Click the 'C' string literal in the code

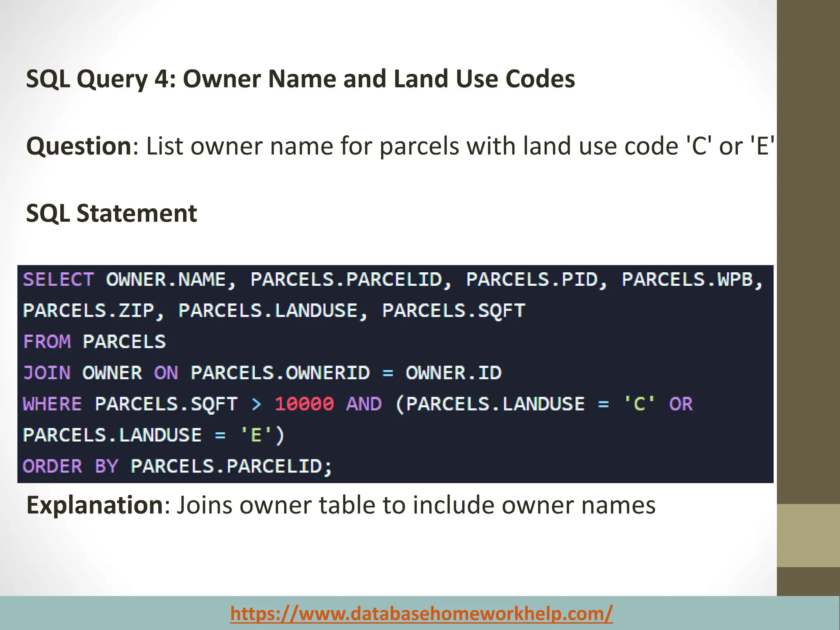pyautogui.click(x=639, y=404)
